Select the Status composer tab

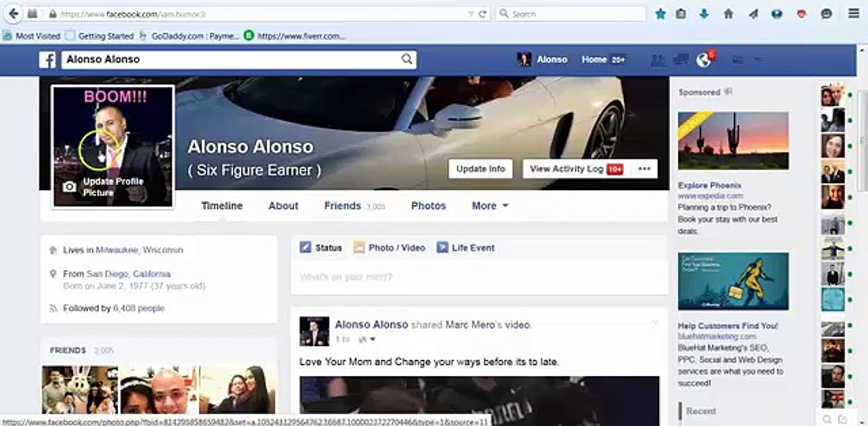tap(321, 248)
